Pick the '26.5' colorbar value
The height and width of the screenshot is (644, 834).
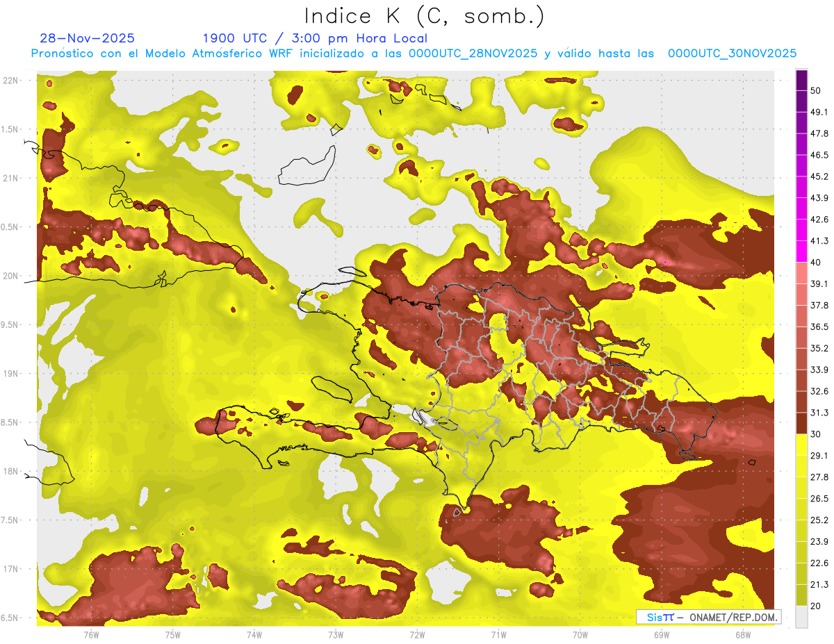pos(819,498)
